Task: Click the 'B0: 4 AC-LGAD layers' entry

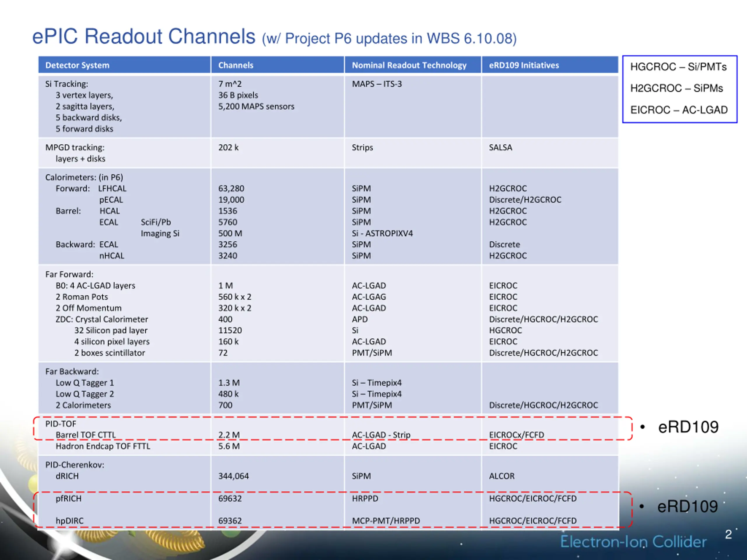Action: [x=96, y=286]
